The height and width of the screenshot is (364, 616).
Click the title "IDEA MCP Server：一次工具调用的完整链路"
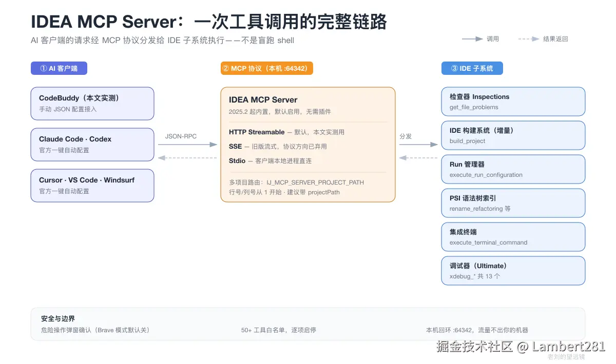pos(209,22)
